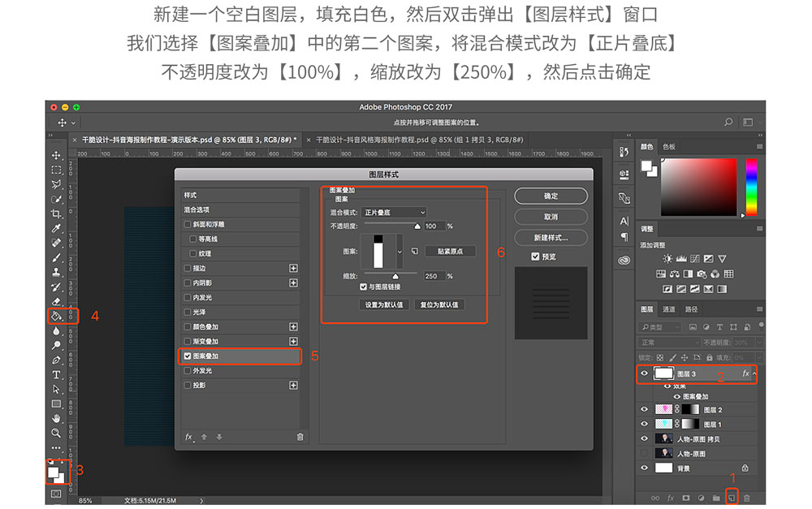Uncheck the 图案叠加 checkbox
Image resolution: width=812 pixels, height=509 pixels.
click(188, 356)
